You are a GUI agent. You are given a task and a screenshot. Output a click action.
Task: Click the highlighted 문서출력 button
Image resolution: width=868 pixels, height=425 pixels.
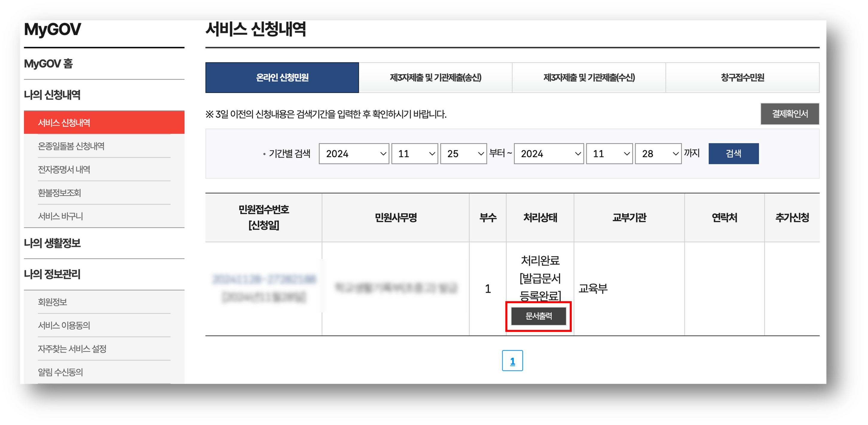click(x=538, y=316)
